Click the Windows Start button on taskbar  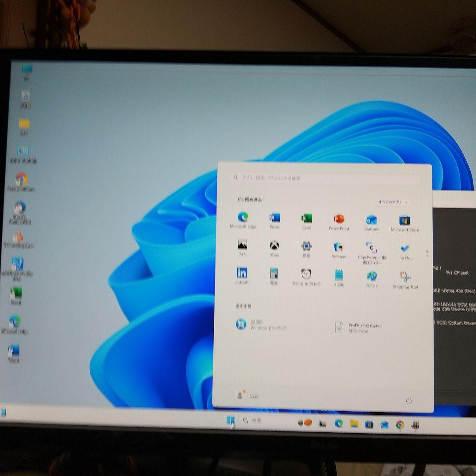click(x=231, y=420)
